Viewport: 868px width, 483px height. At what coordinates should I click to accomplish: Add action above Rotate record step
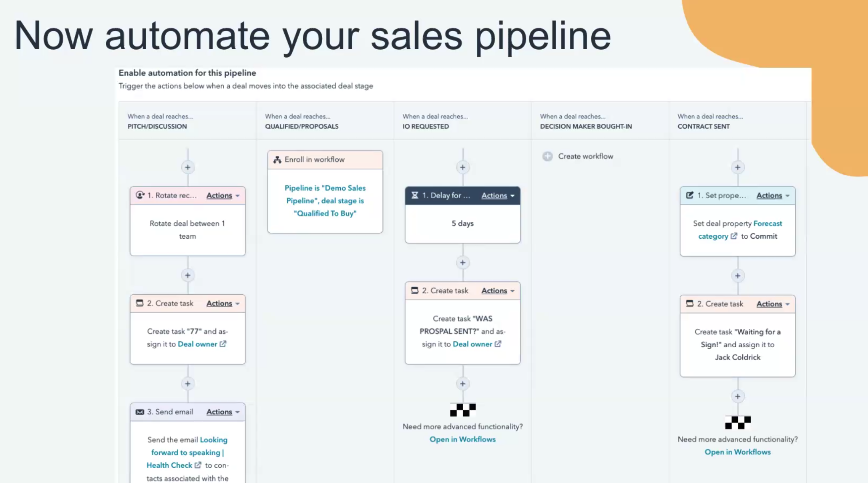pyautogui.click(x=187, y=167)
